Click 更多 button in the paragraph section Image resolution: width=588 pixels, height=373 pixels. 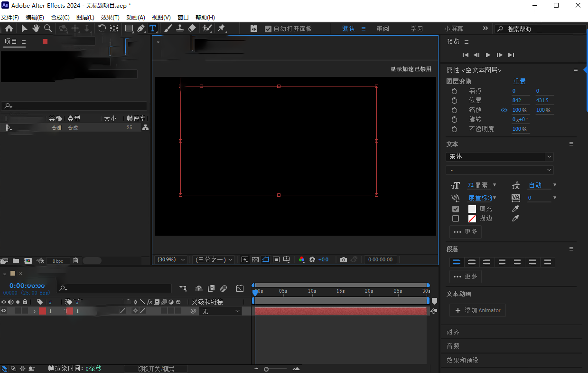(x=466, y=276)
